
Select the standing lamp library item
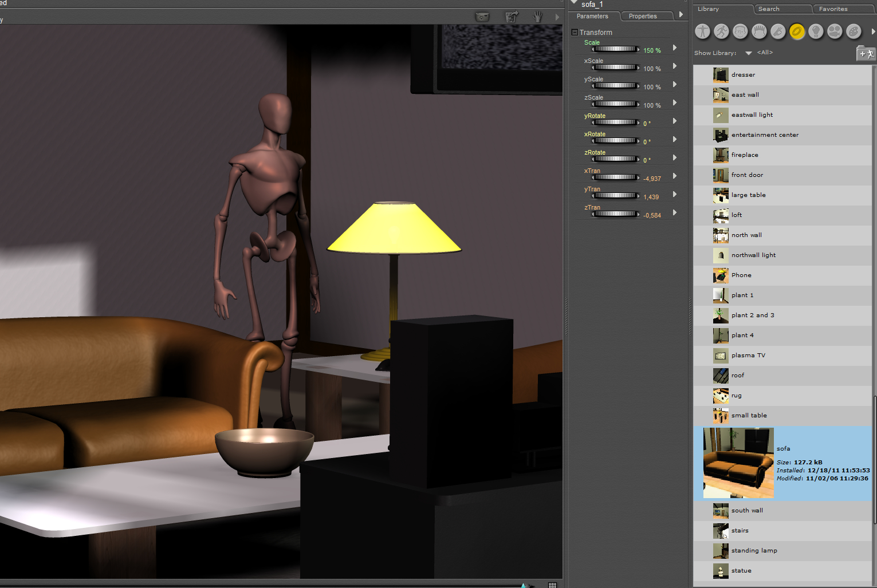click(x=782, y=551)
